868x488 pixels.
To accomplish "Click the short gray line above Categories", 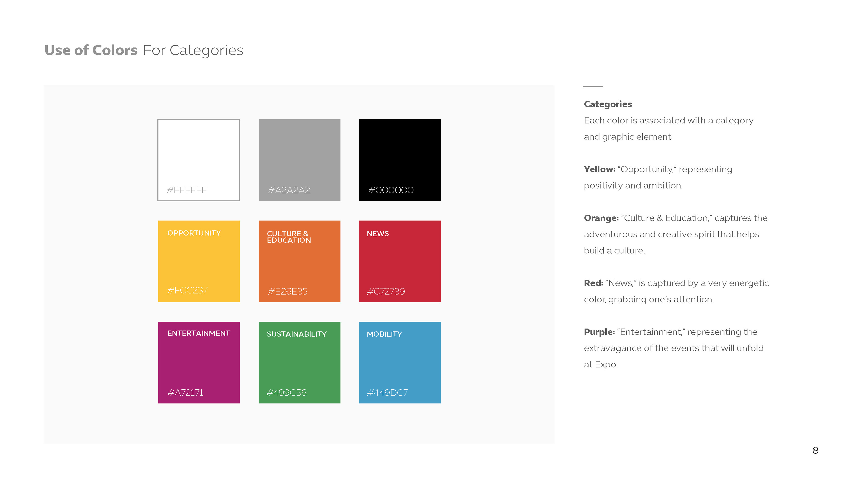I will [592, 87].
